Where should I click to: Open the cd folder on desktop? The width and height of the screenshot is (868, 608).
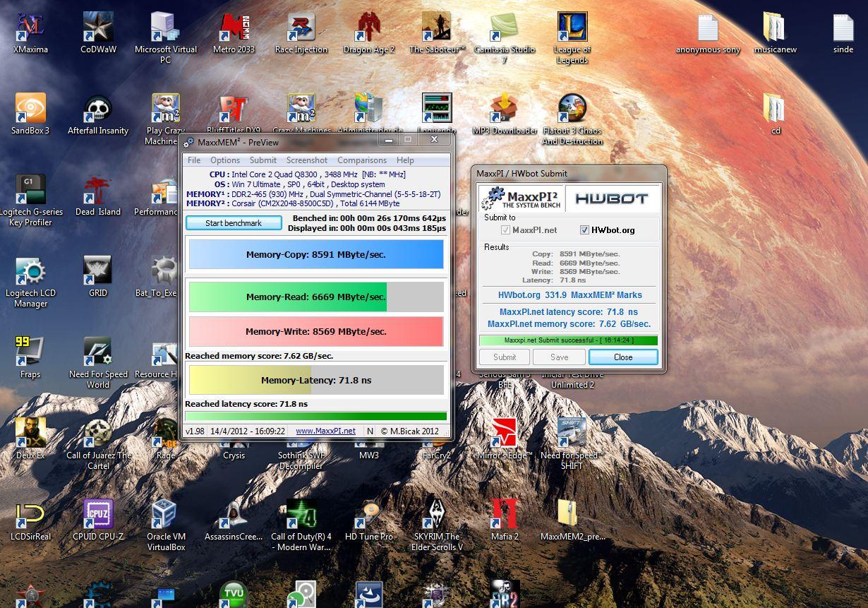[x=776, y=114]
